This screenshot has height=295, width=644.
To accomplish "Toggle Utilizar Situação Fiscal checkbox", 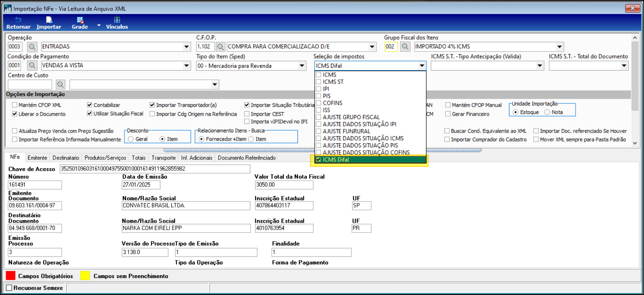I will point(90,113).
